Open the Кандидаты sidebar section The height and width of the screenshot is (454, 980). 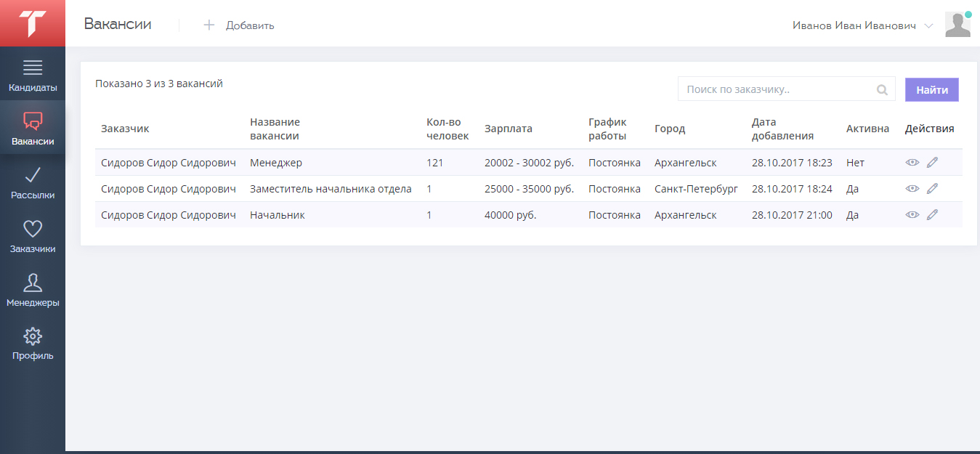[33, 76]
